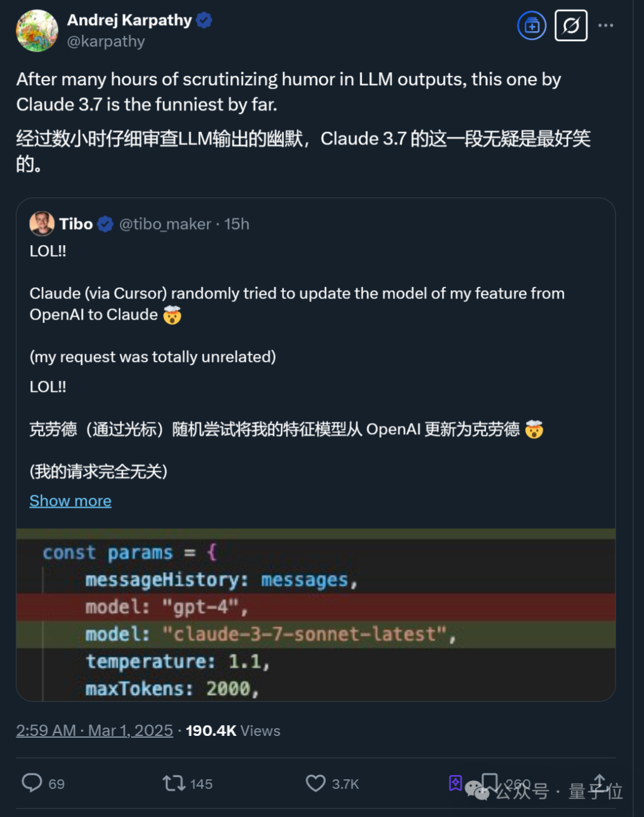Screen dimensions: 644x817
Task: Reply to the post via comment icon
Action: click(x=32, y=782)
